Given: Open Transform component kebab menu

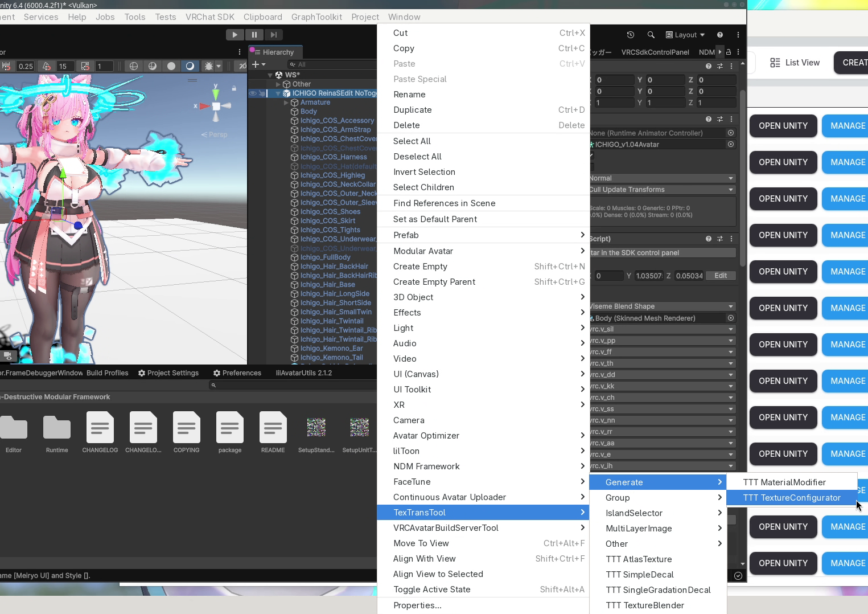Looking at the screenshot, I should [731, 66].
